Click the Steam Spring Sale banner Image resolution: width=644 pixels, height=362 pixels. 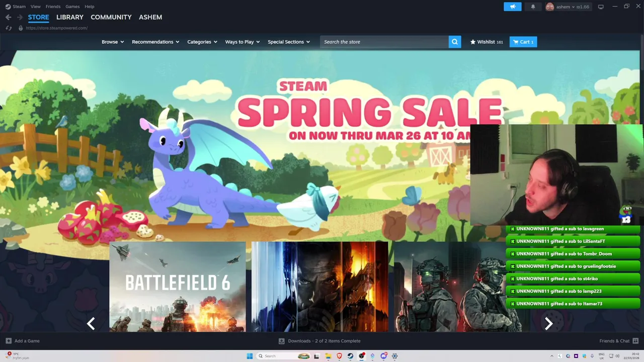coord(319,146)
